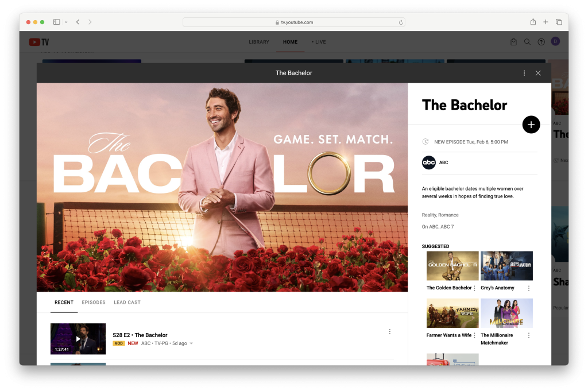The width and height of the screenshot is (588, 391).
Task: Open the three-dot menu for The Golden Bachelor
Action: click(x=474, y=288)
